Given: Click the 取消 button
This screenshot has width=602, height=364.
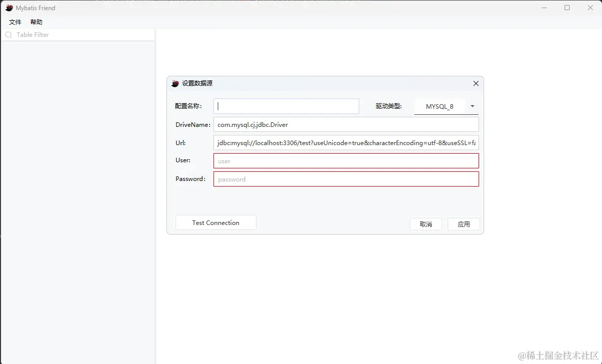Looking at the screenshot, I should (x=426, y=224).
